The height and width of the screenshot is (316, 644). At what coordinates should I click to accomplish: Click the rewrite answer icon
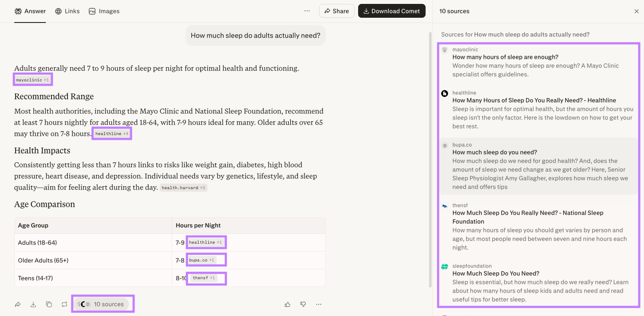[64, 304]
